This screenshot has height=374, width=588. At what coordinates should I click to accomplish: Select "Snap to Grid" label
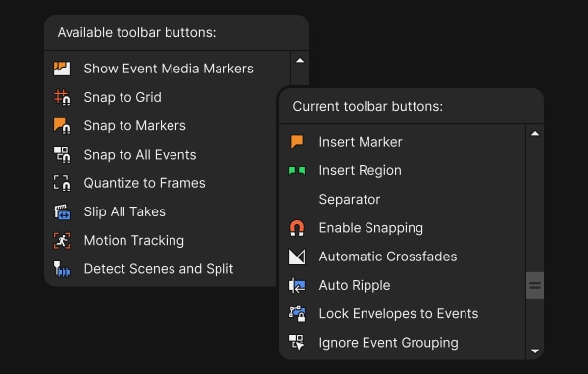click(x=122, y=97)
